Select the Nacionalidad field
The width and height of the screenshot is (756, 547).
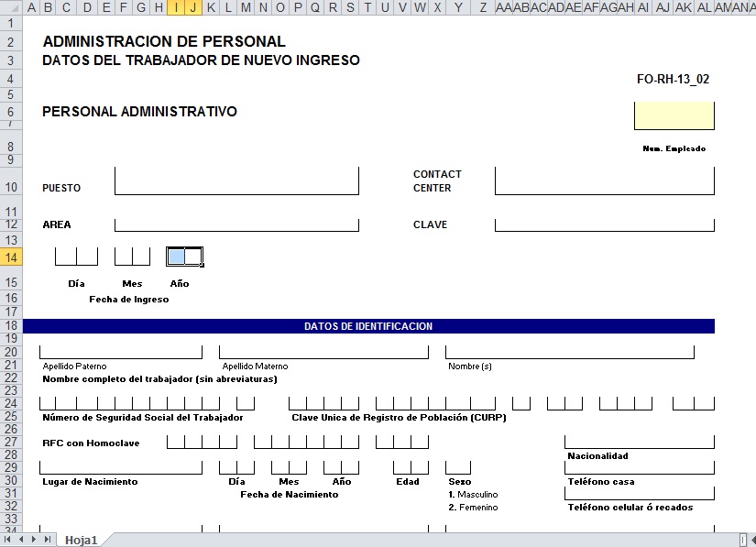coord(639,441)
